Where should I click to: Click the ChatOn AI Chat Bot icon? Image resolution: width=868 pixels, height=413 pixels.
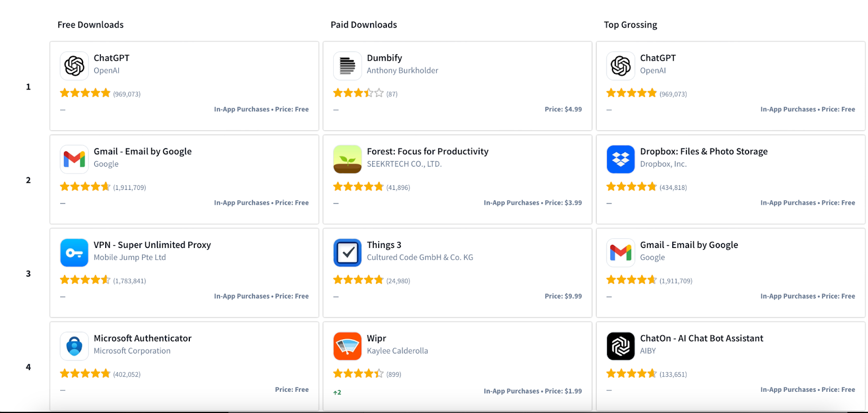coord(621,346)
